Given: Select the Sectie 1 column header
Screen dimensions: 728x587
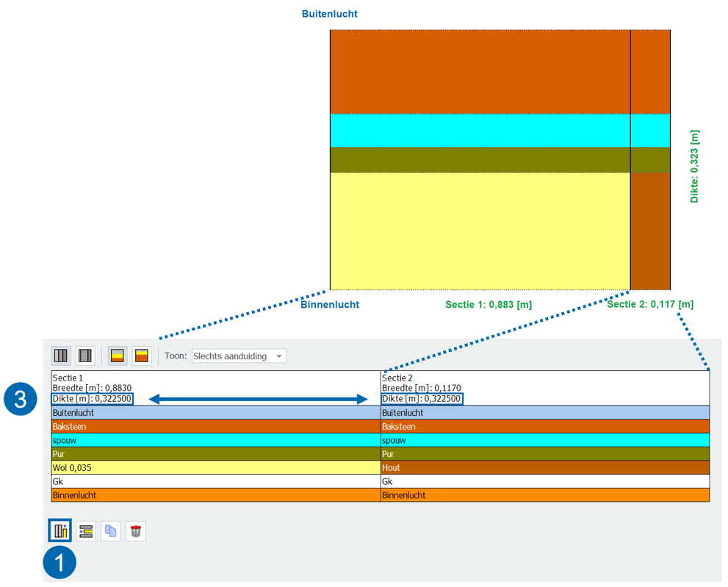Looking at the screenshot, I should tap(215, 387).
